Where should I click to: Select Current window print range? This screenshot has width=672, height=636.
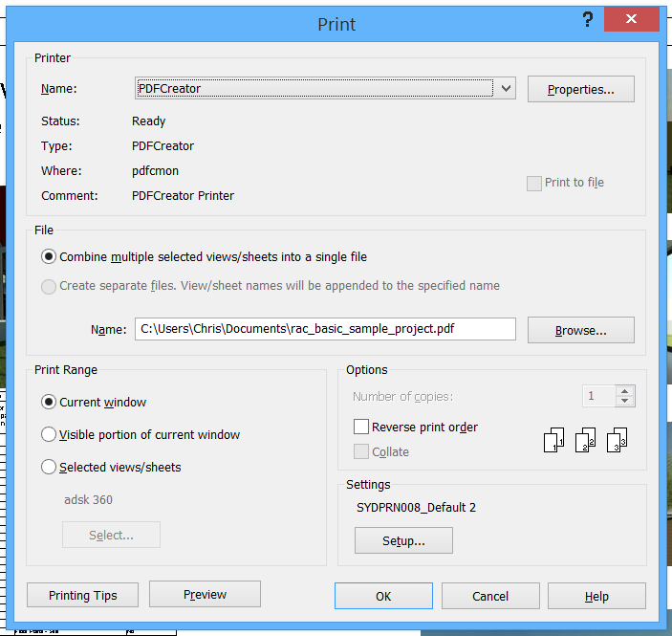tap(49, 403)
